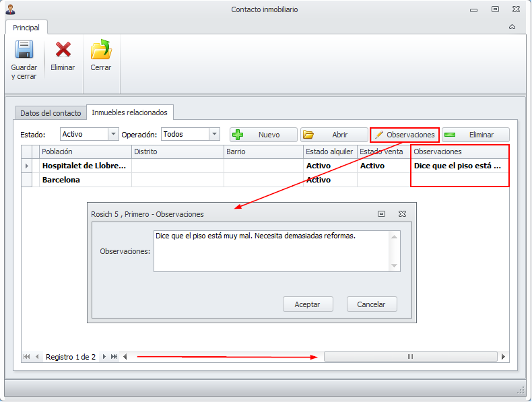532x402 pixels.
Task: Click the Abrir button with folder icon
Action: click(x=334, y=135)
